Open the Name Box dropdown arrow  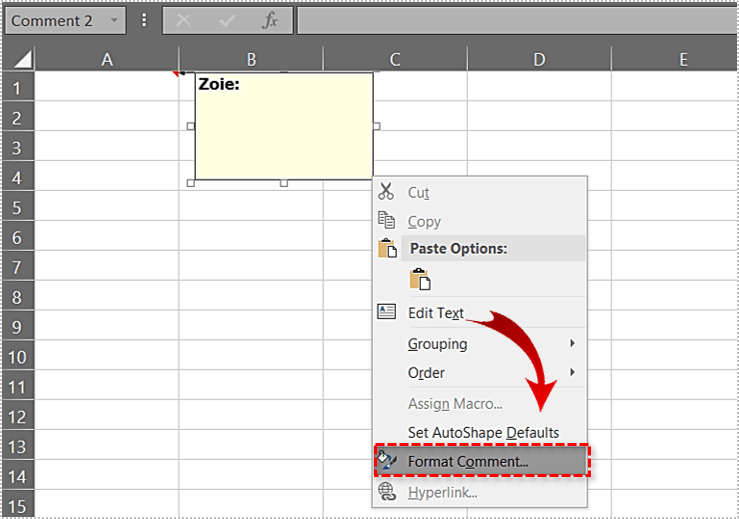click(x=113, y=20)
